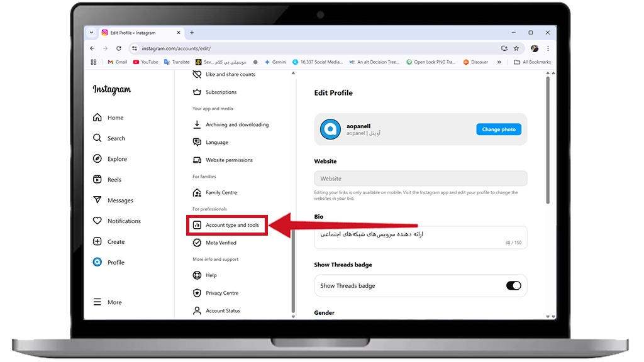This screenshot has width=644, height=362.
Task: Click the Change photo button
Action: pos(499,129)
